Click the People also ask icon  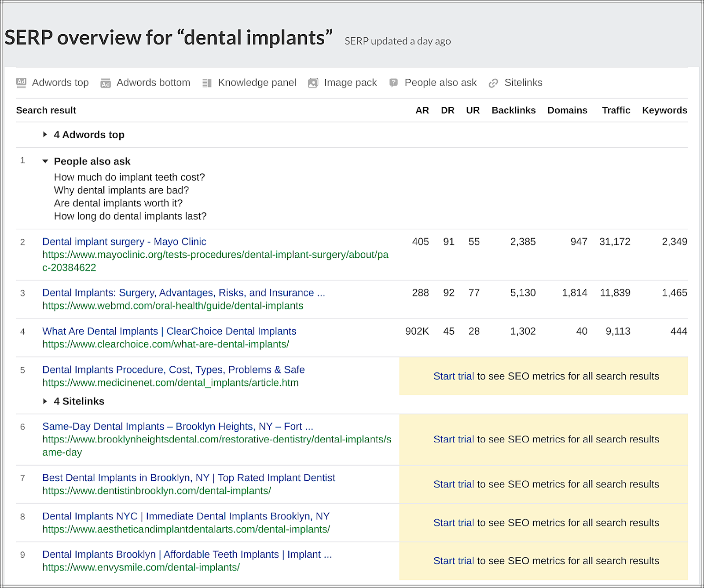pos(394,83)
